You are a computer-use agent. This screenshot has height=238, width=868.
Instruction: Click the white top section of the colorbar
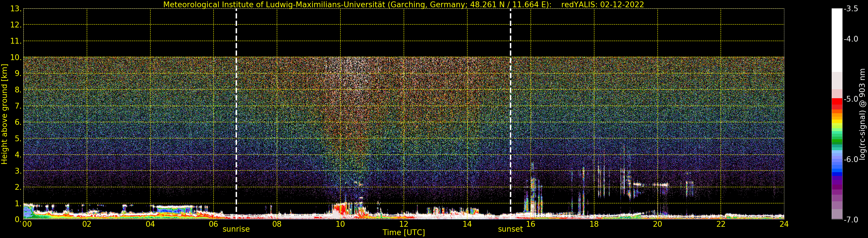(837, 40)
